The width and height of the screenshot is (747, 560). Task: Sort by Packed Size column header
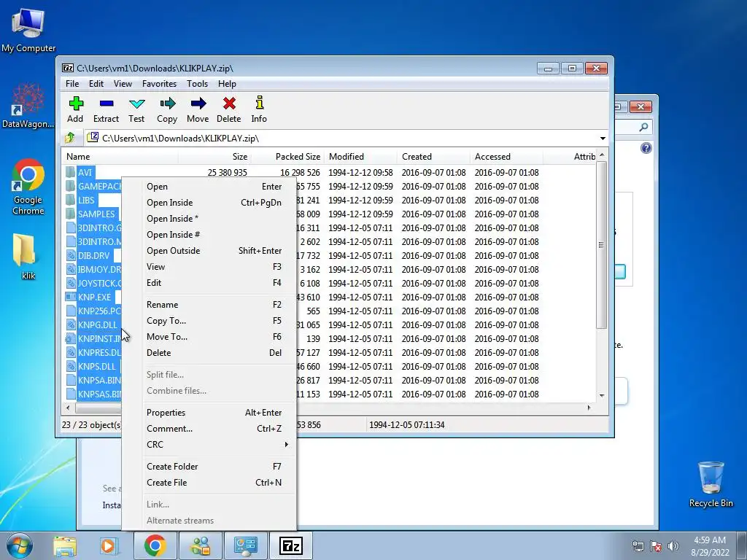287,157
